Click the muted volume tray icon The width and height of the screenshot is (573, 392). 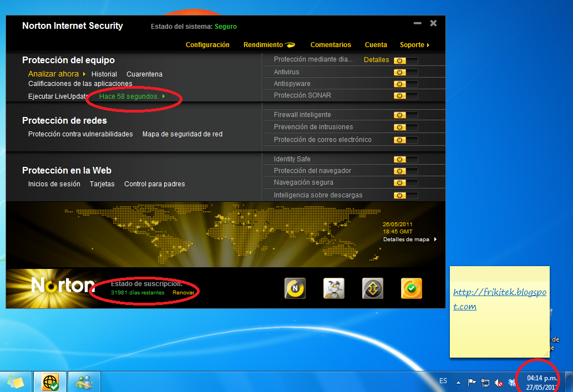tap(499, 383)
